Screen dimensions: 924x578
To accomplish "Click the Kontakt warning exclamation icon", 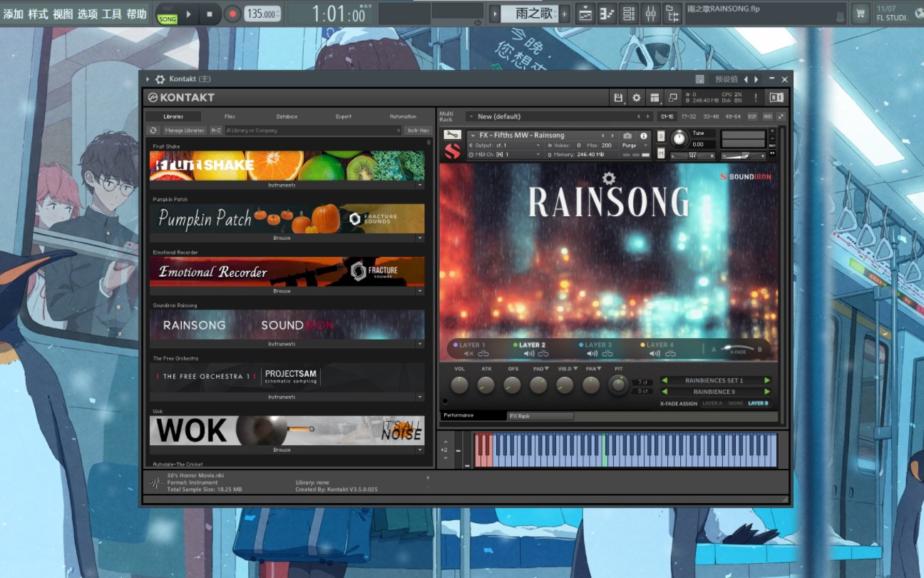I will [x=756, y=98].
